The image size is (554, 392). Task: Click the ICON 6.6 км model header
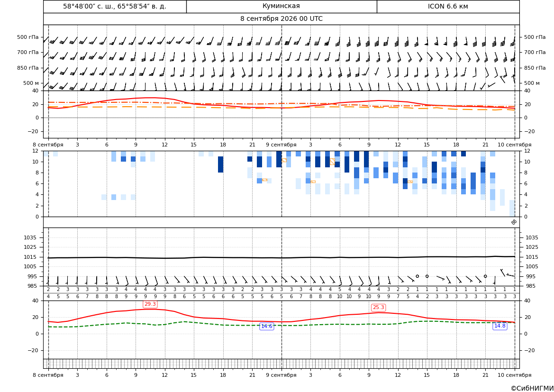coord(448,6)
